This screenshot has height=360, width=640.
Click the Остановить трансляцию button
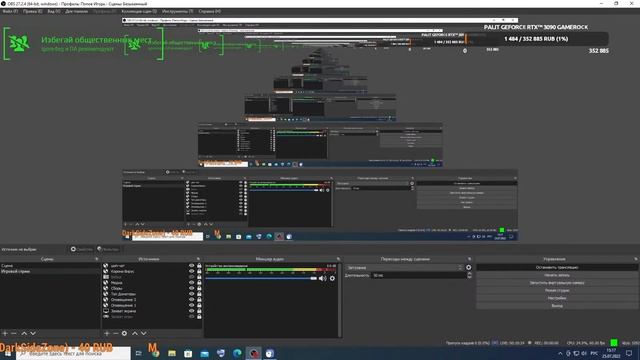click(557, 267)
